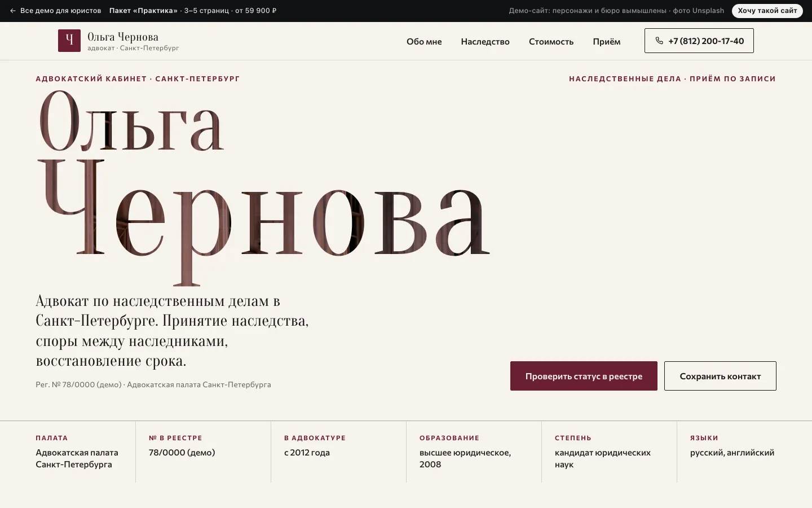Click 'Демо-сайт: персонажи и бюро вымышлены' notice

coord(588,11)
